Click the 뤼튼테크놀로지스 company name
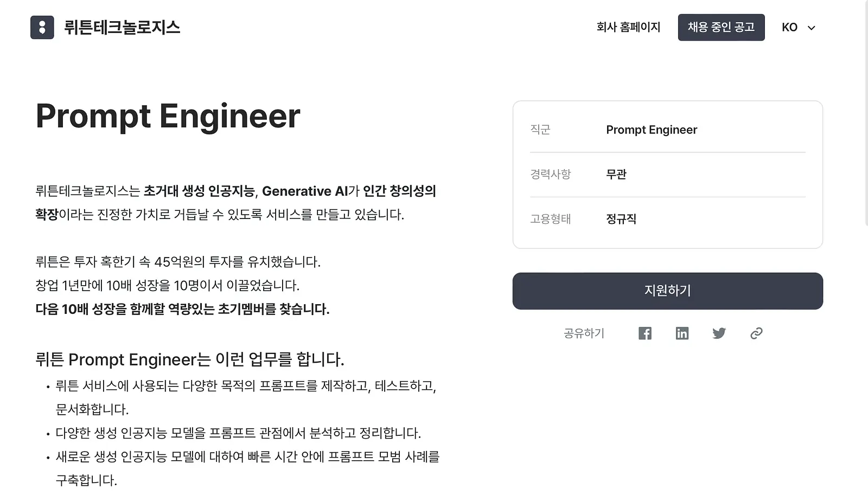The image size is (868, 502). [x=122, y=27]
